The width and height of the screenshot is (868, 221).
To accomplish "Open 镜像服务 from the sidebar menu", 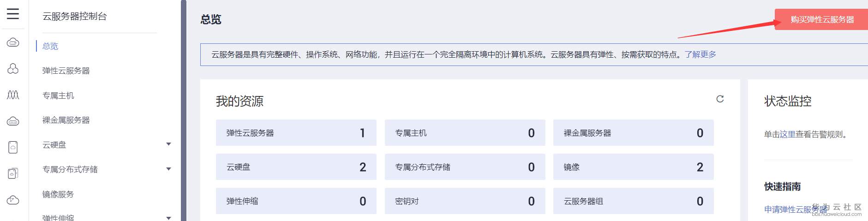I will (58, 194).
